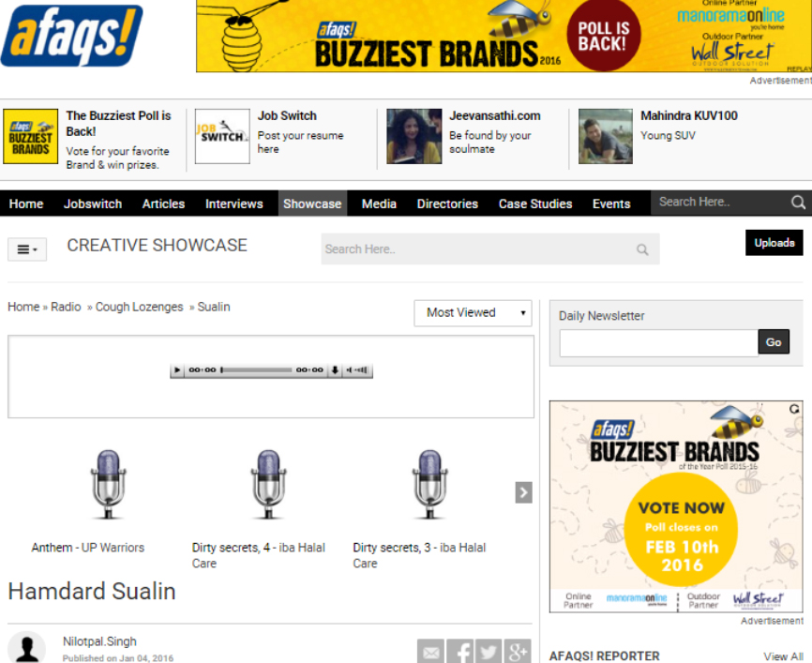Click the Jeevansathi.com headline link
The image size is (812, 663).
(x=495, y=115)
